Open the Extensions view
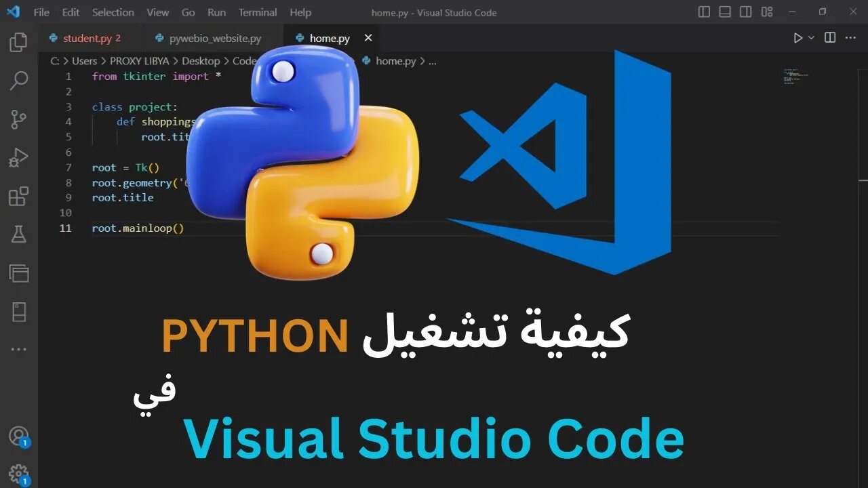Image resolution: width=868 pixels, height=488 pixels. pos(18,197)
